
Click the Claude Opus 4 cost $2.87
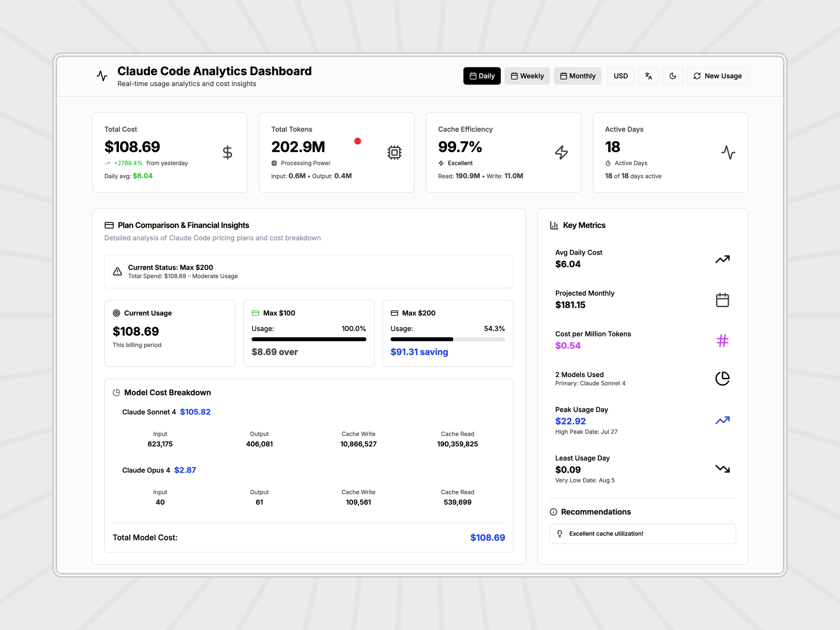pos(185,470)
